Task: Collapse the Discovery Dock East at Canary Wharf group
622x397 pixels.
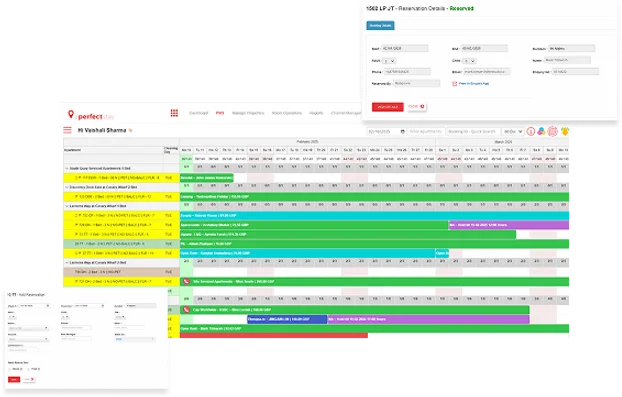Action: pyautogui.click(x=67, y=187)
